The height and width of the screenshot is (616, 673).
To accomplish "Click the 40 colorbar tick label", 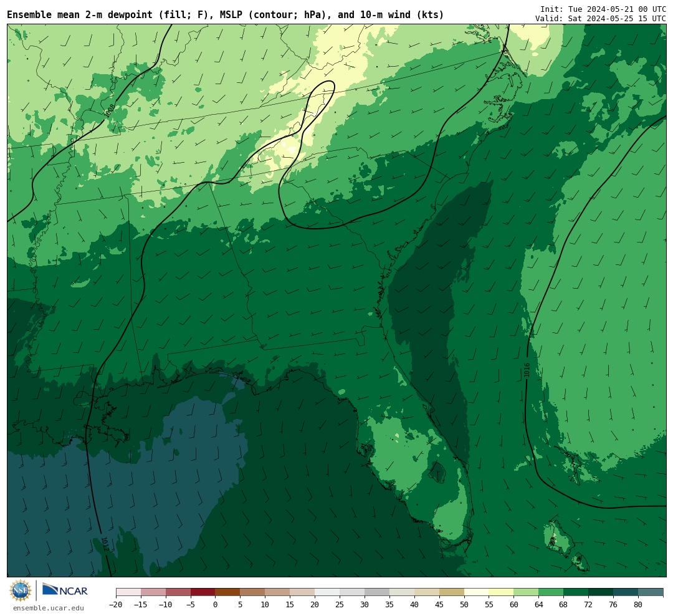I will [414, 604].
